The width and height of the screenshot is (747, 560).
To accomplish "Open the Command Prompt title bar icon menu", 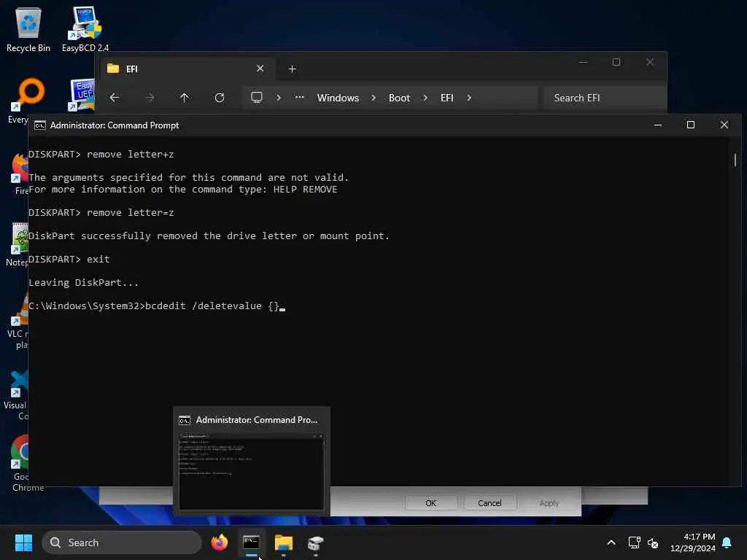I will pyautogui.click(x=40, y=125).
